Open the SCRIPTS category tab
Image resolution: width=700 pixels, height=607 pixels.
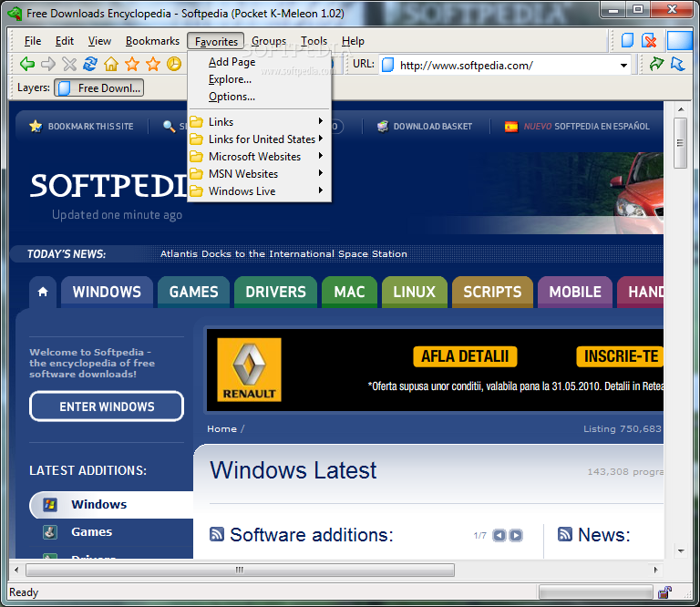click(x=492, y=292)
